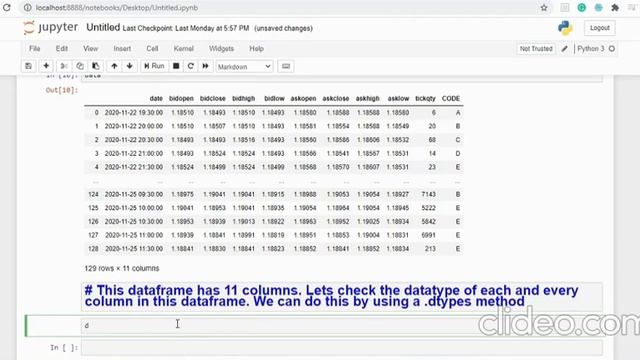Cut selected cells using the scissors icon
Image resolution: width=640 pixels, height=360 pixels.
tap(64, 66)
